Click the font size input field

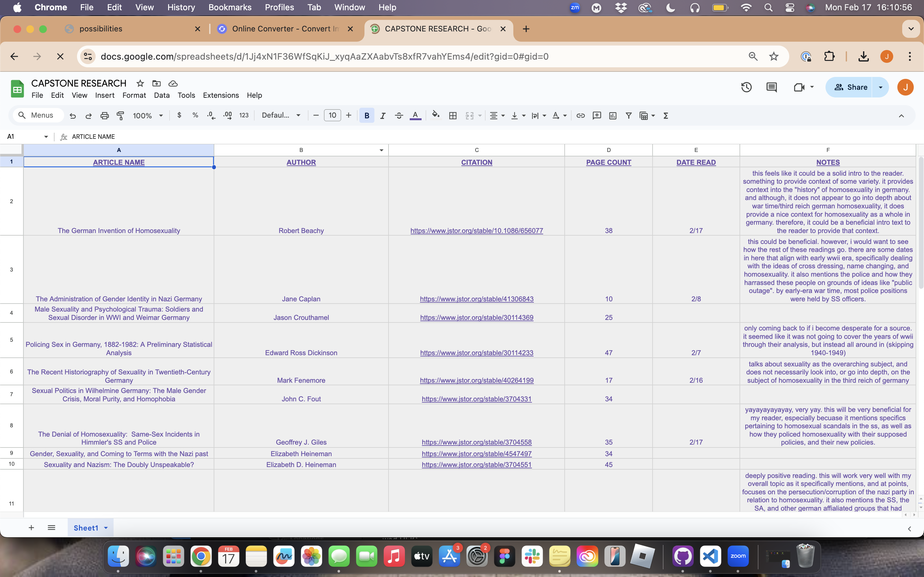[x=332, y=116]
